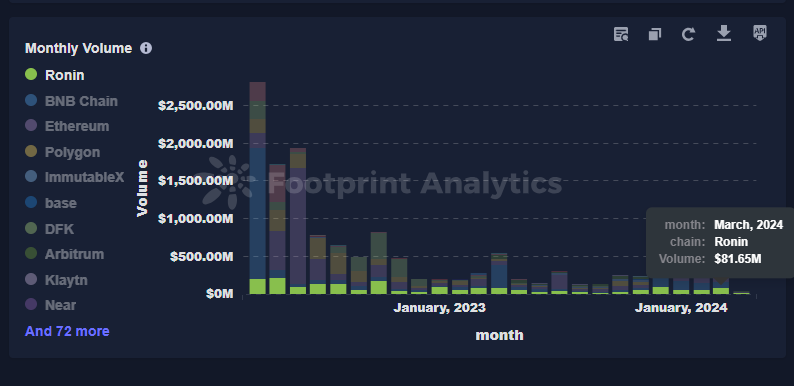Click the DFK color dot
The height and width of the screenshot is (386, 794).
pyautogui.click(x=31, y=228)
